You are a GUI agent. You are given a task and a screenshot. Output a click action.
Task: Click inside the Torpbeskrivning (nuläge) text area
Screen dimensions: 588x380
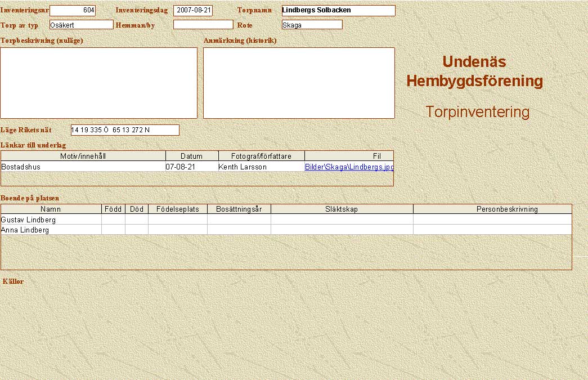98,83
